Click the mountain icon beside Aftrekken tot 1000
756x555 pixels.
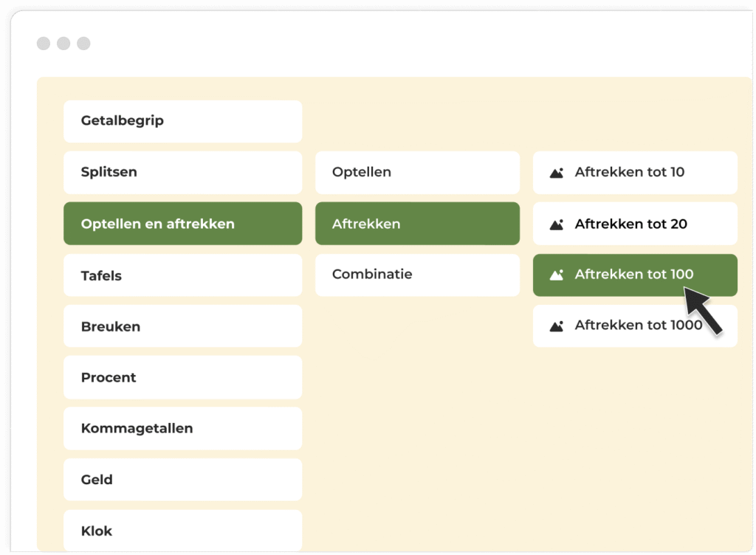pyautogui.click(x=556, y=325)
